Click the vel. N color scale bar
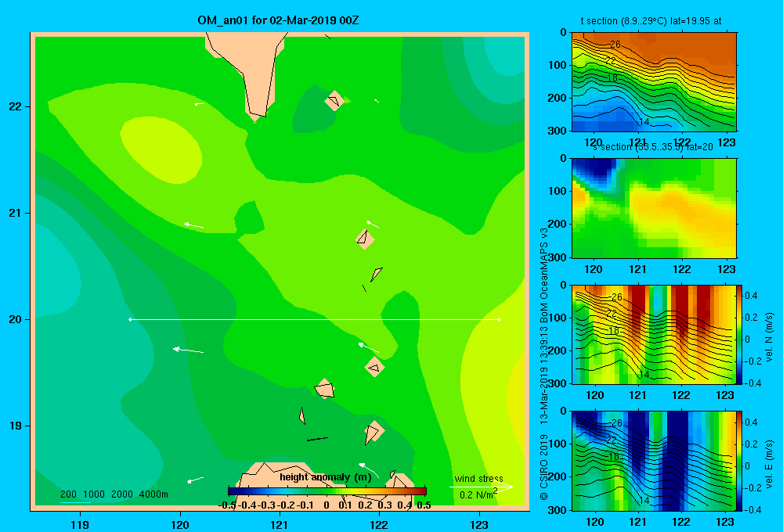 coord(740,334)
